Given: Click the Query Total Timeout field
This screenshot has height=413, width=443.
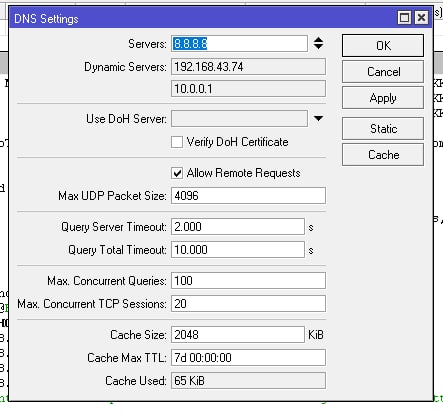Looking at the screenshot, I should coord(238,250).
